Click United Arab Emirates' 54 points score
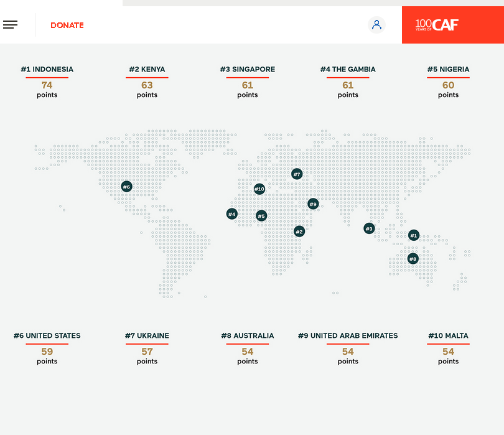Image resolution: width=504 pixels, height=435 pixels. pyautogui.click(x=348, y=355)
